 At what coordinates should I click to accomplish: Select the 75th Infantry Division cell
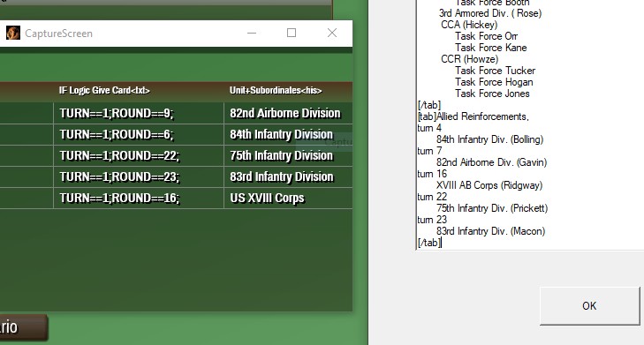click(288, 156)
